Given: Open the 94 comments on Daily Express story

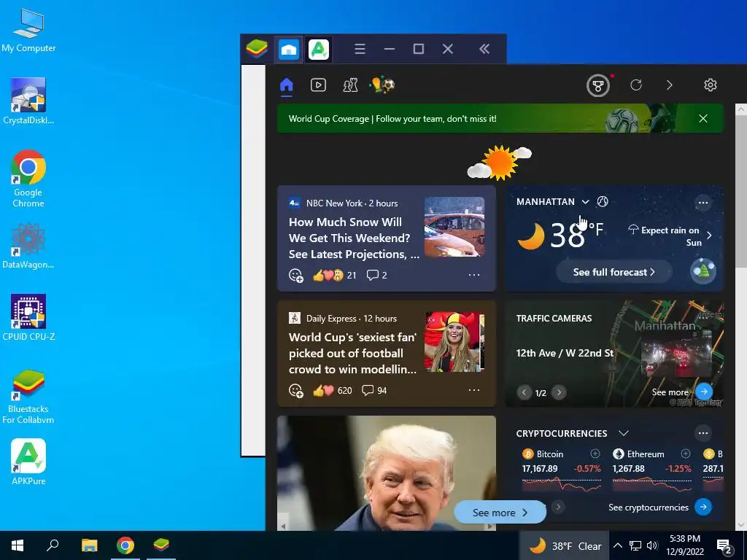Looking at the screenshot, I should pos(374,391).
